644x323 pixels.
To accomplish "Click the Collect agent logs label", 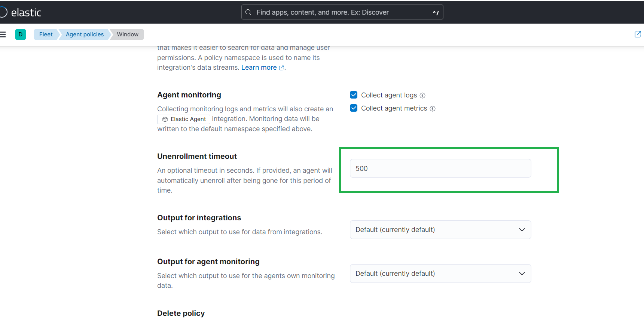I will [x=389, y=95].
